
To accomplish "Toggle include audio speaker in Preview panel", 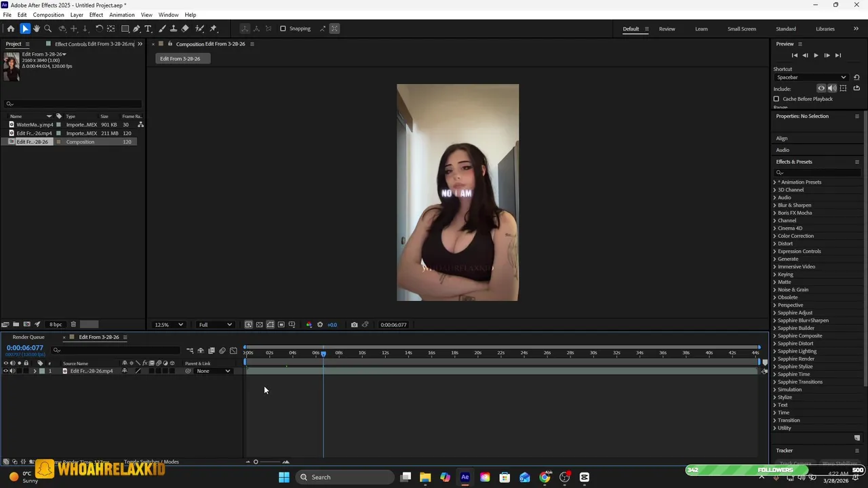I will pos(832,88).
